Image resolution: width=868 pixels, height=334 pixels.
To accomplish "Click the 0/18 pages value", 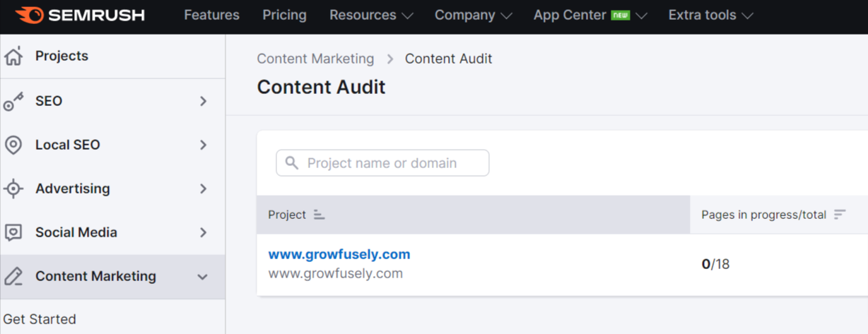I will click(715, 264).
